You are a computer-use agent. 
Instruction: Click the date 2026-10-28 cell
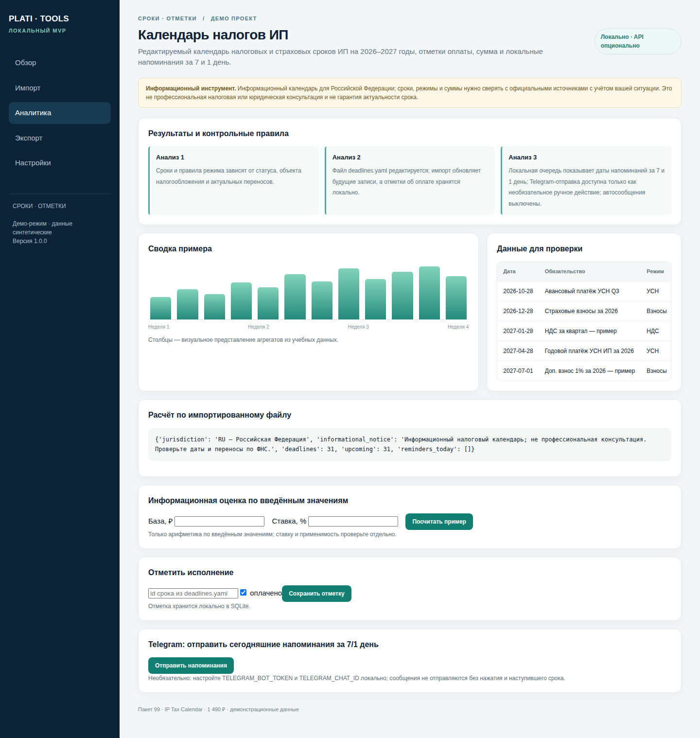pyautogui.click(x=518, y=291)
